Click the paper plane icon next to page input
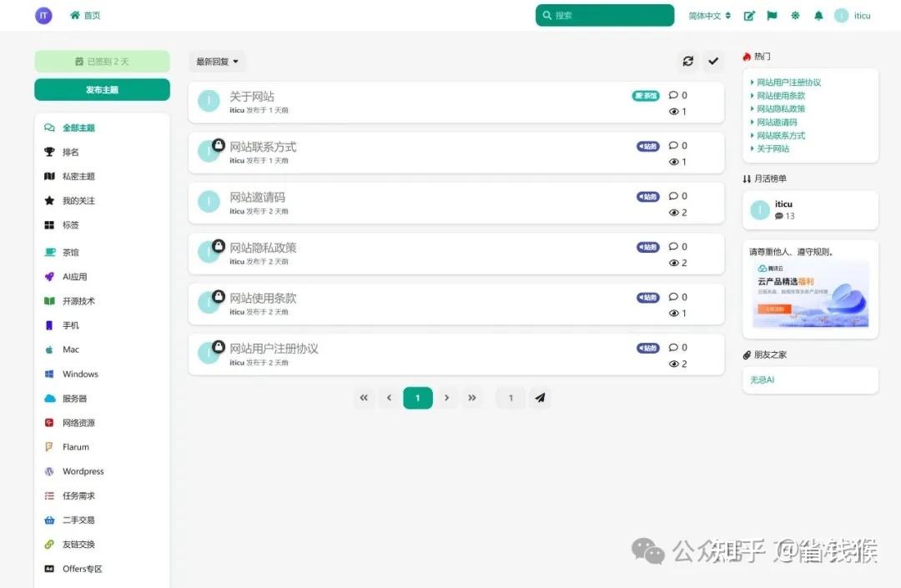The height and width of the screenshot is (588, 901). (x=540, y=398)
